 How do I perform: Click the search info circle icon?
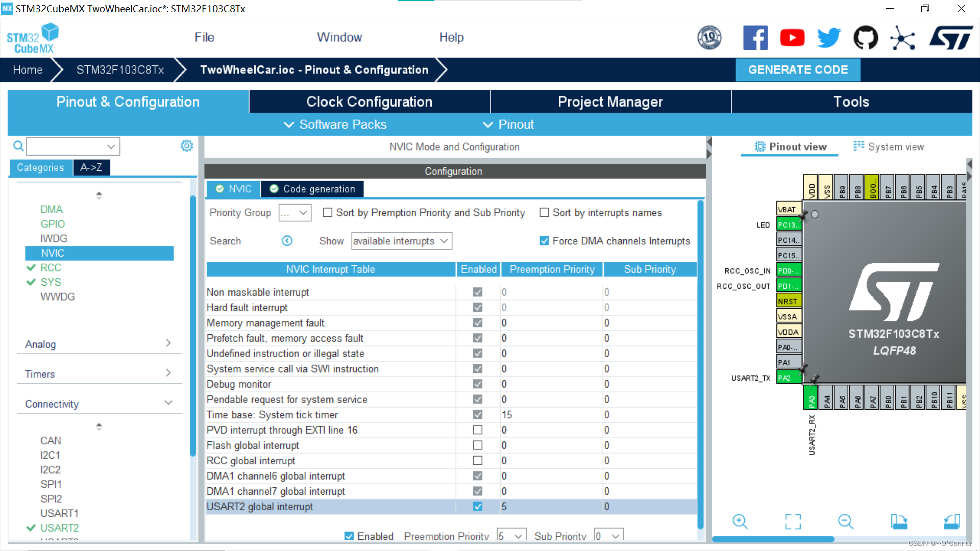point(287,241)
